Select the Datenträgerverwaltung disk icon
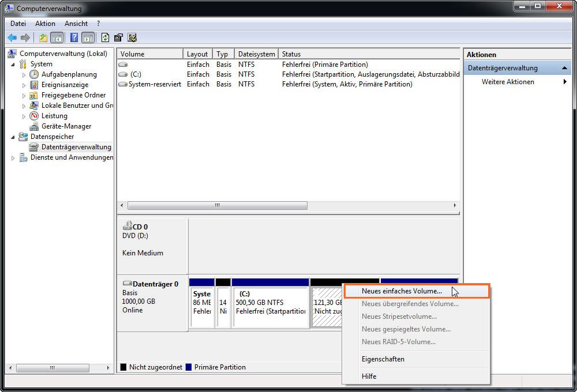 tap(34, 147)
